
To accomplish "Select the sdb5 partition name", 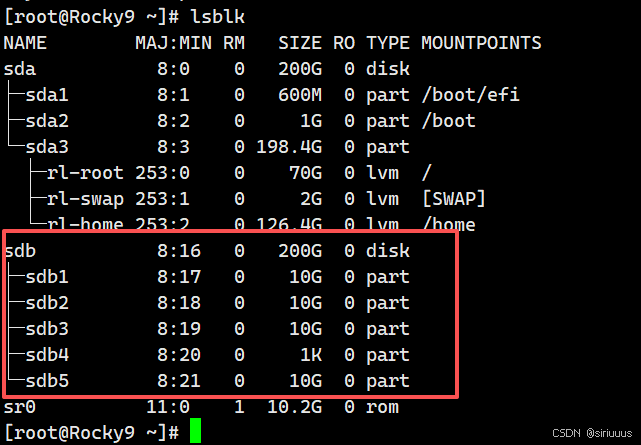I will click(47, 381).
